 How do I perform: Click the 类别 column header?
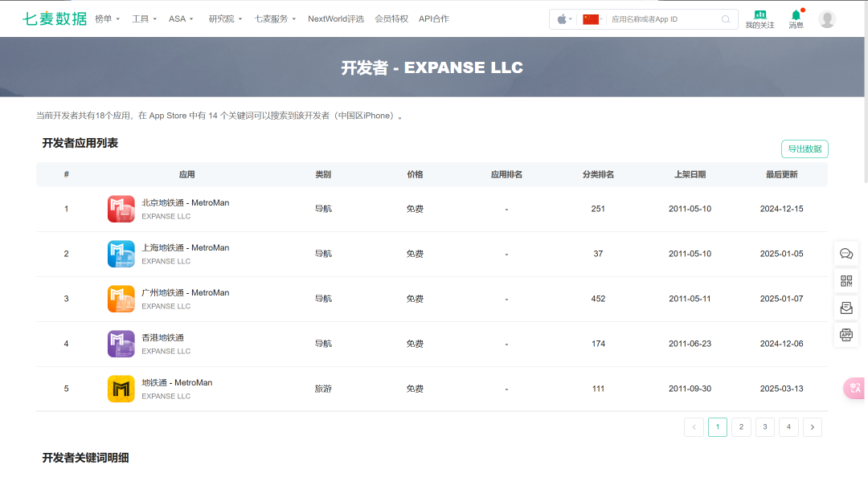click(323, 174)
